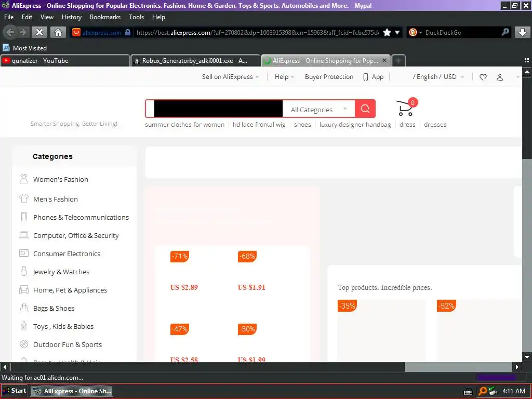Open the History menu
Screen dimensions: 532x399
[72, 17]
